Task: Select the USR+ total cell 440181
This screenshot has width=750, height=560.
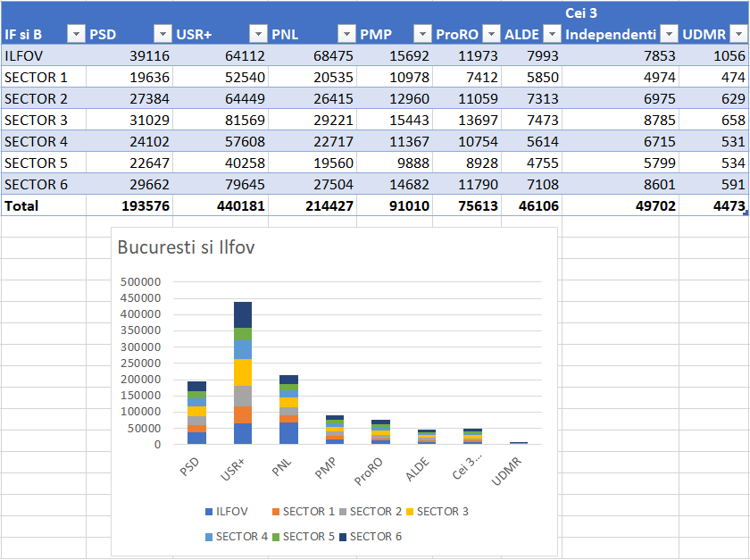Action: coord(220,205)
